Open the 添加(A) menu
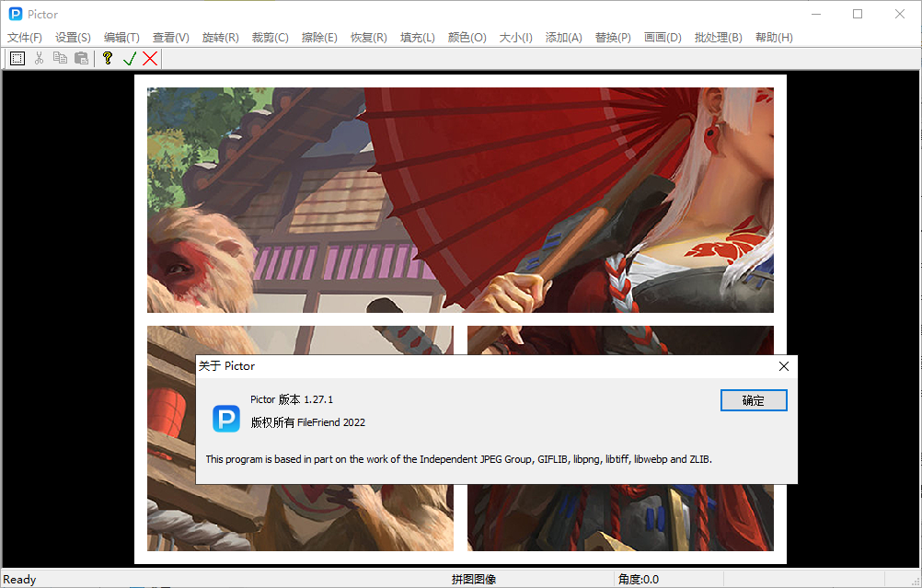Viewport: 922px width, 588px height. pyautogui.click(x=563, y=38)
